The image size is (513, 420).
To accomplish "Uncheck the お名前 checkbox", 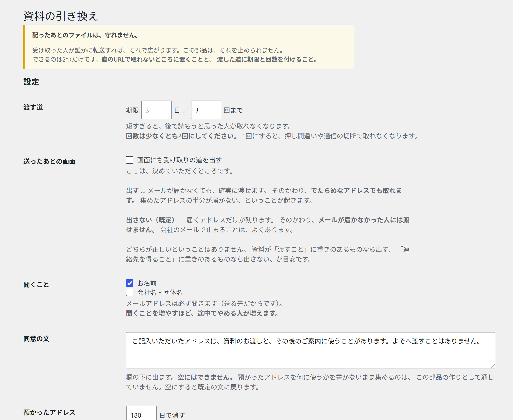I will [x=130, y=283].
